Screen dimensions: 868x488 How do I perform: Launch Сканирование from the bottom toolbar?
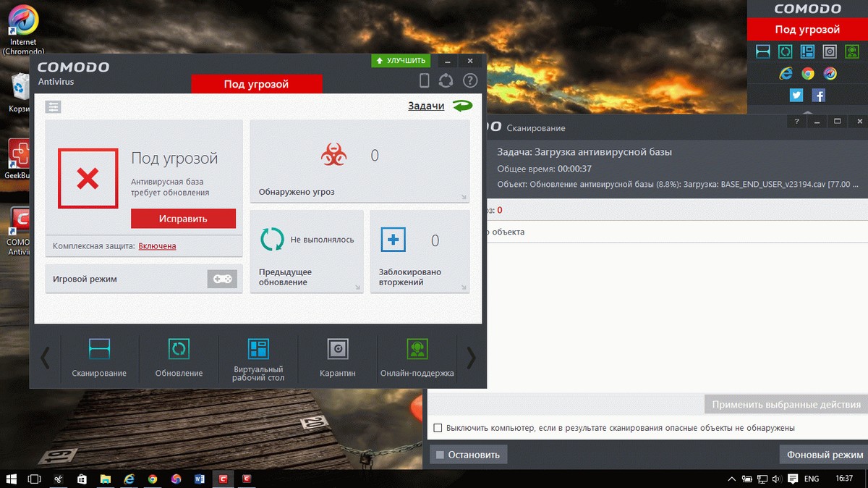[99, 357]
